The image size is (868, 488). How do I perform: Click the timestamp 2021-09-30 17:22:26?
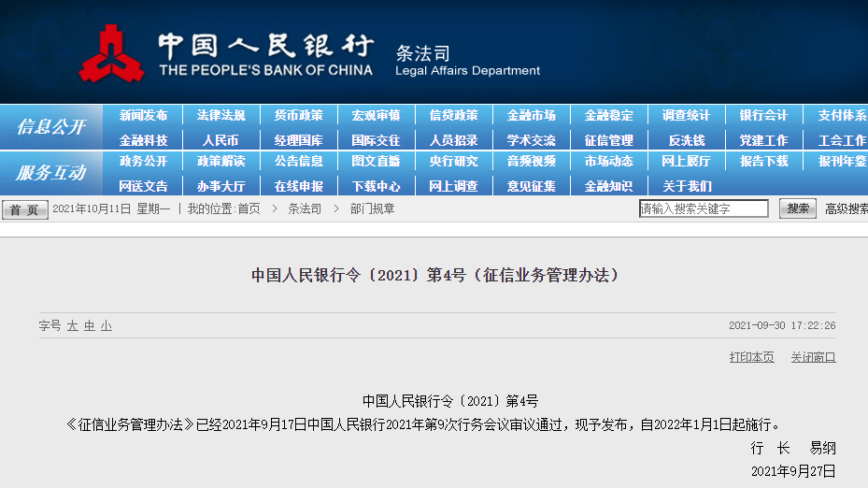pos(782,325)
